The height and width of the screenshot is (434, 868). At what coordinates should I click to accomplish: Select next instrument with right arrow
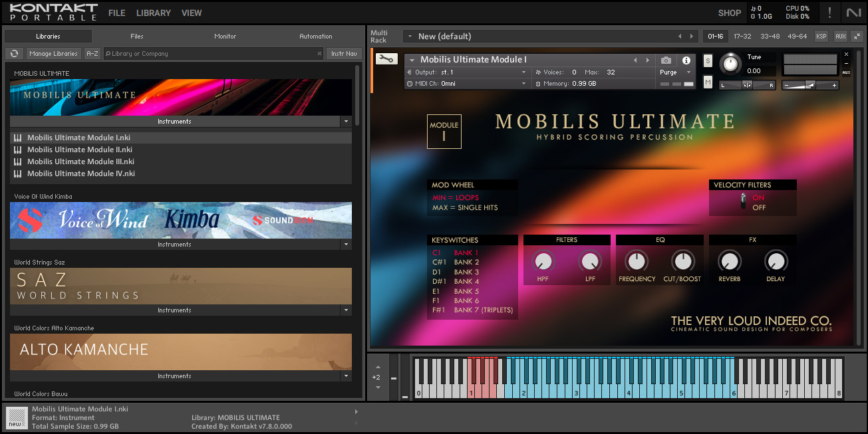click(x=649, y=60)
